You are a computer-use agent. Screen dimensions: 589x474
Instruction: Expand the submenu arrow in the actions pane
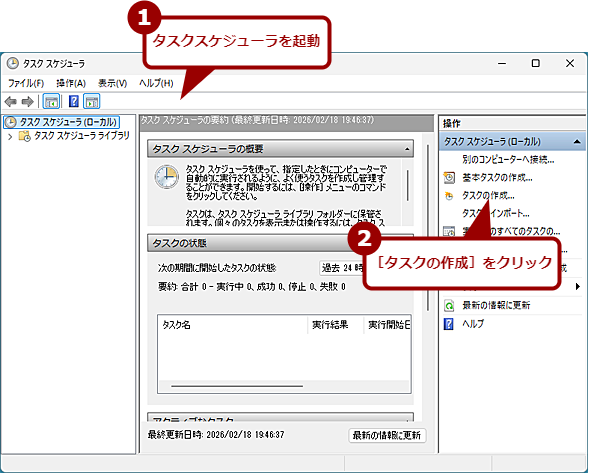[x=578, y=287]
